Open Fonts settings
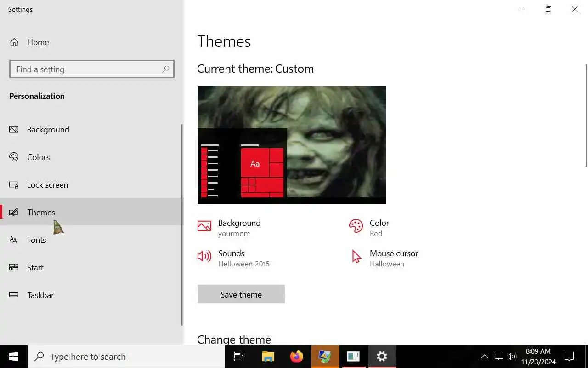 point(91,240)
